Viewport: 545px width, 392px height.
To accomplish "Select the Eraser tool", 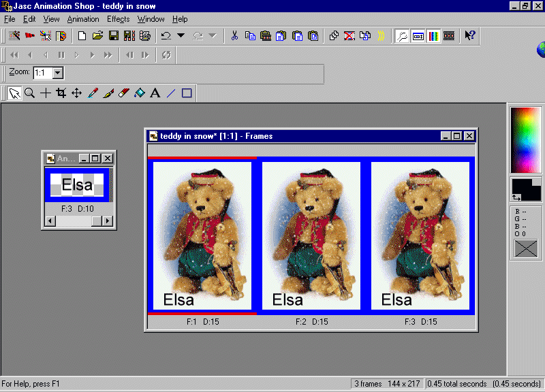I will [x=124, y=93].
